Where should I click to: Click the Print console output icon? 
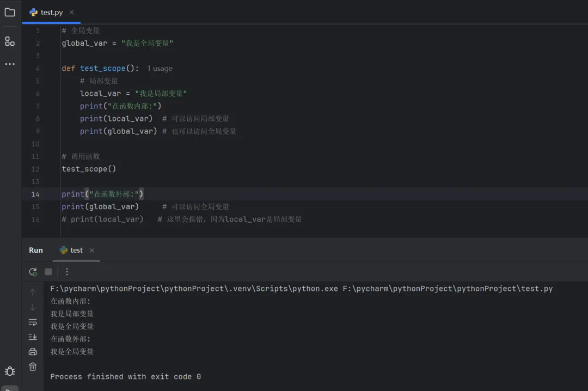(x=33, y=352)
